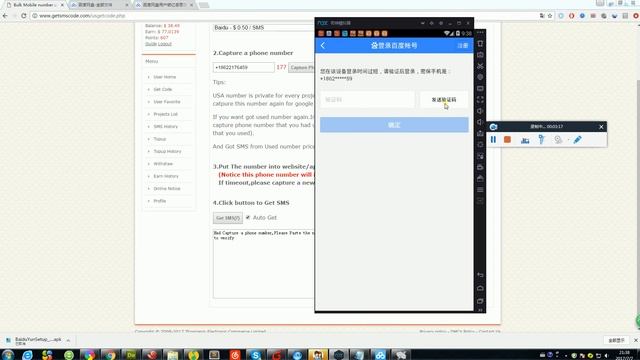This screenshot has width=640, height=360.
Task: Click the Capture Phone button
Action: tap(302, 67)
